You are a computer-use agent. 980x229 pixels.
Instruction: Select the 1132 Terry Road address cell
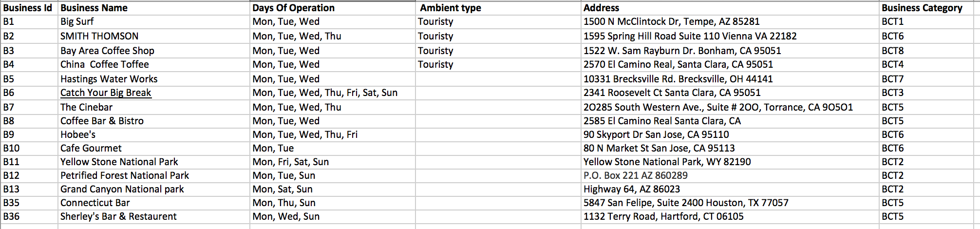pyautogui.click(x=730, y=216)
